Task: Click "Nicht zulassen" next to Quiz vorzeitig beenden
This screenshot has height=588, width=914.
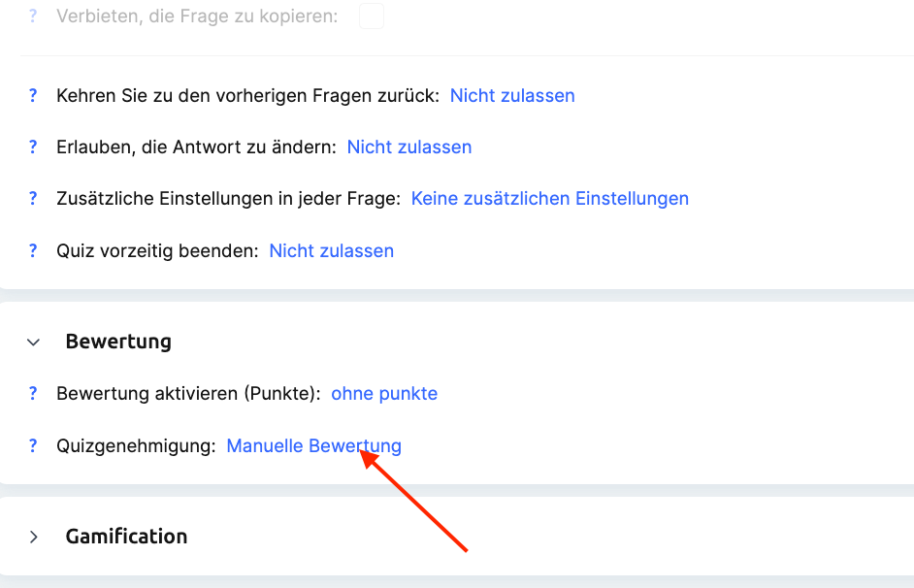Action: (332, 251)
